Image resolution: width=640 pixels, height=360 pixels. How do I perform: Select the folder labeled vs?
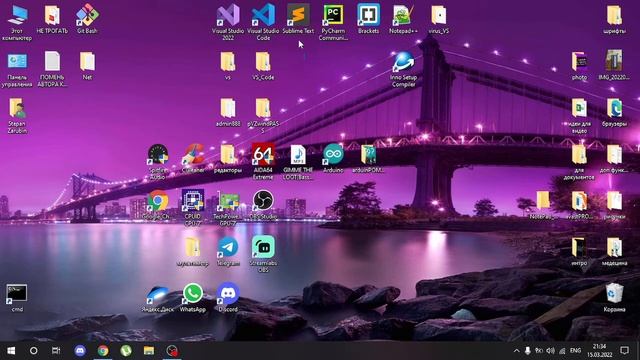[228, 62]
